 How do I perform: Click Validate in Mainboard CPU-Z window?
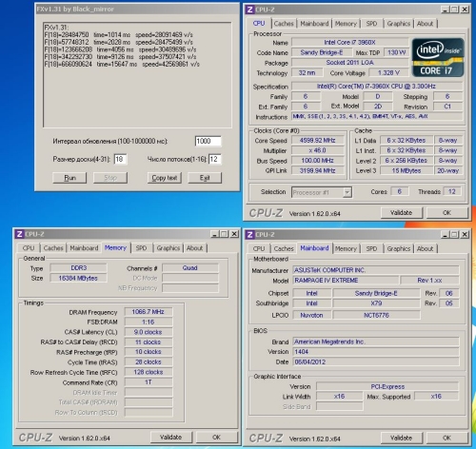point(402,438)
